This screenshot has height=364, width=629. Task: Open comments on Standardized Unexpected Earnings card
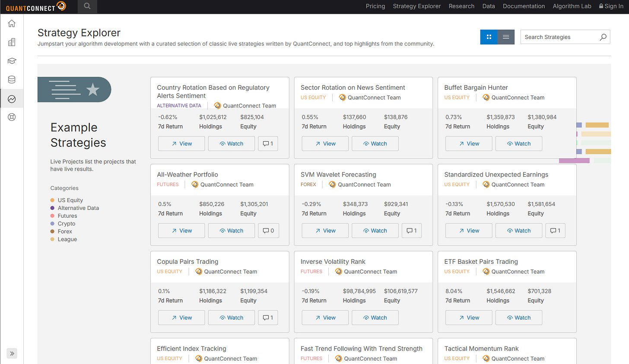(555, 231)
